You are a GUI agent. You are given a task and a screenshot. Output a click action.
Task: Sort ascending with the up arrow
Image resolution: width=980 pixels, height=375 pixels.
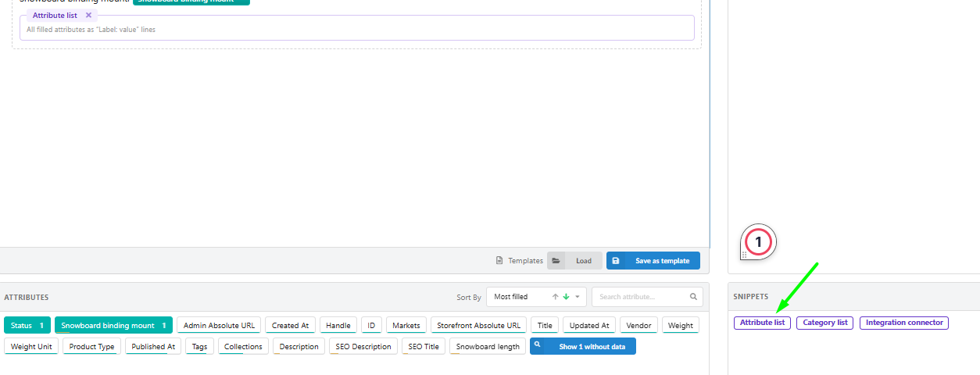click(x=556, y=297)
